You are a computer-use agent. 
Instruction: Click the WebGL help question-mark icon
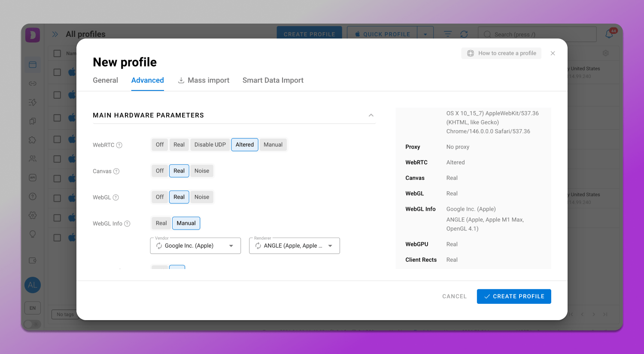116,197
